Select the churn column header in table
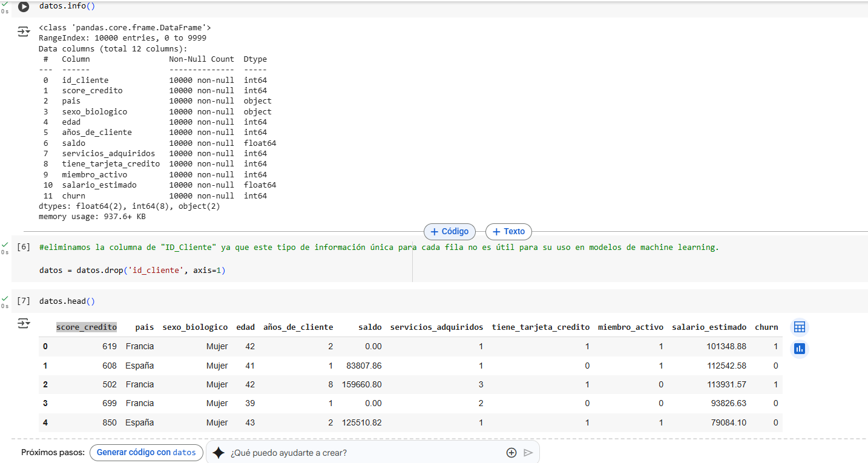Viewport: 868px width, 463px height. pos(766,327)
